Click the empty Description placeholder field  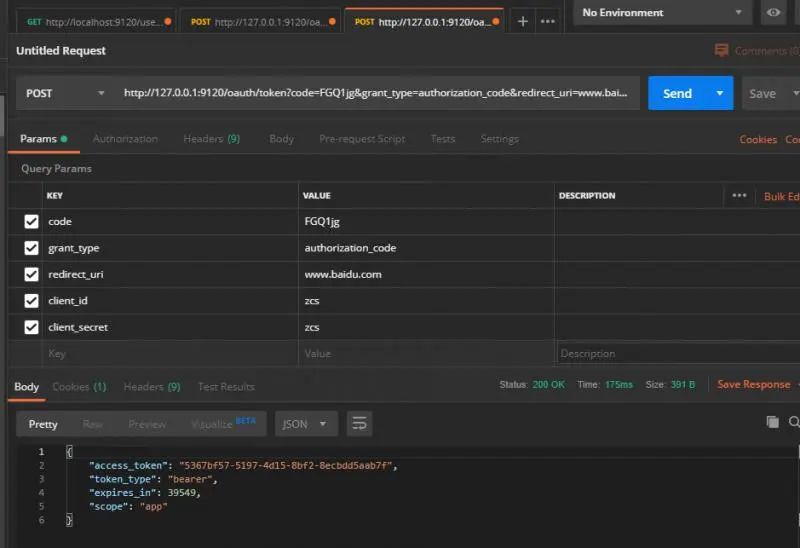coord(679,354)
